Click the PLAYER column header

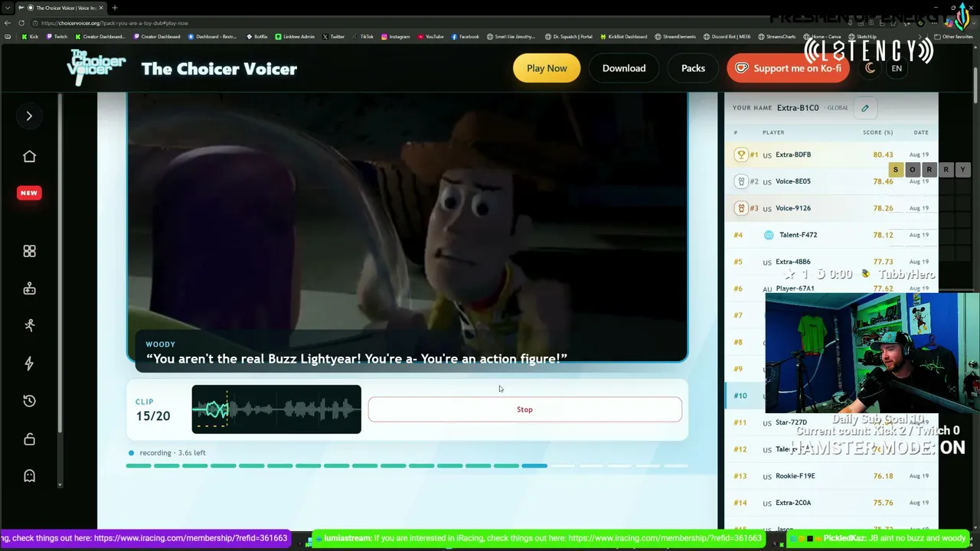click(x=773, y=132)
